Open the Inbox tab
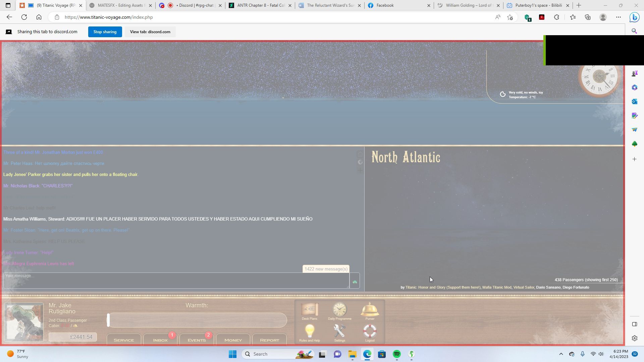This screenshot has height=362, width=644. click(x=160, y=340)
